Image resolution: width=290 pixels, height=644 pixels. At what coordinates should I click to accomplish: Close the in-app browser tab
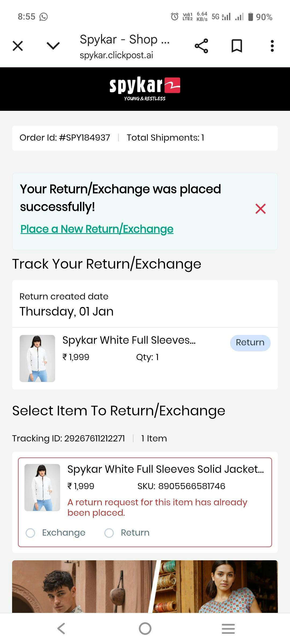pyautogui.click(x=18, y=46)
